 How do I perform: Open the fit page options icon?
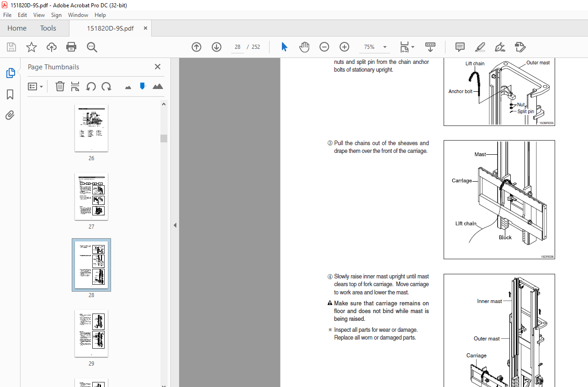pos(407,47)
